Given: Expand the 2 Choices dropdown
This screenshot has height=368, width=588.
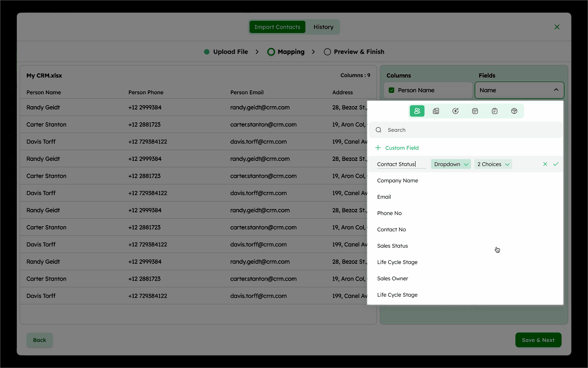Looking at the screenshot, I should tap(493, 164).
